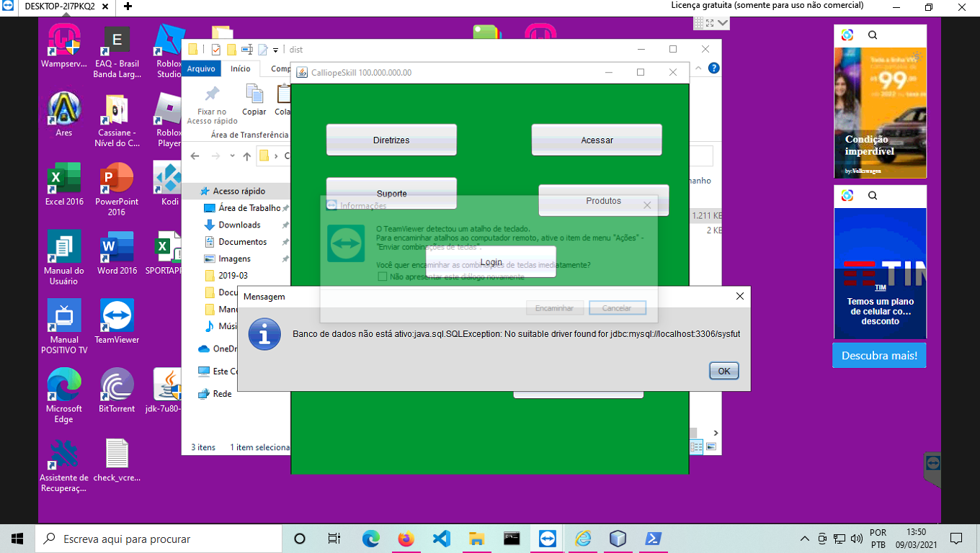Open 'Área de Trabalho' in navigation pane
The width and height of the screenshot is (980, 553).
(x=249, y=208)
